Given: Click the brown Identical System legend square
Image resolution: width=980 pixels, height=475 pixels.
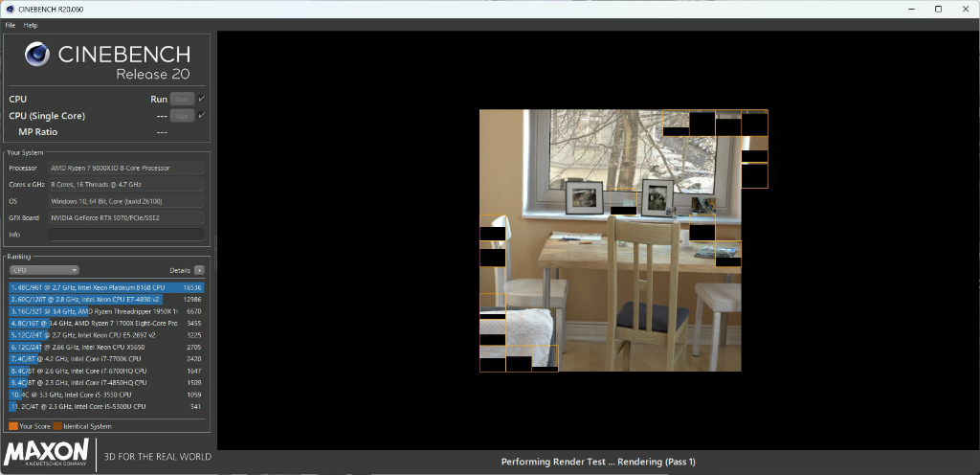Looking at the screenshot, I should point(57,426).
